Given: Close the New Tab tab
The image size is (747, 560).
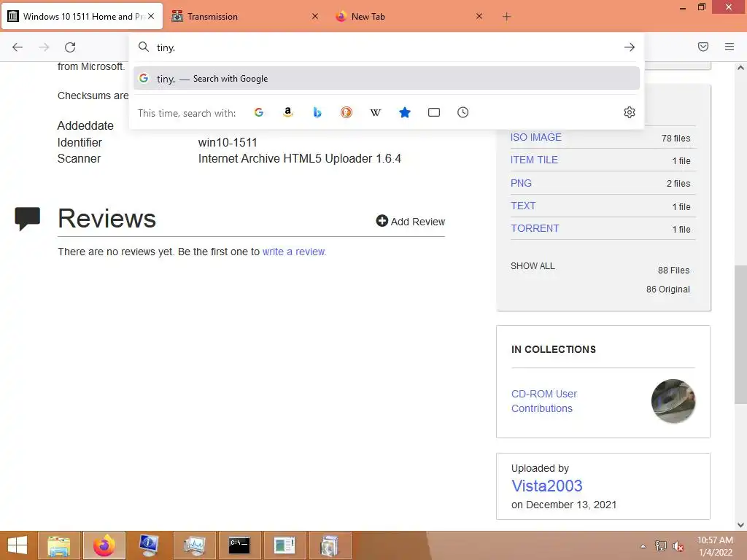Looking at the screenshot, I should [x=479, y=16].
